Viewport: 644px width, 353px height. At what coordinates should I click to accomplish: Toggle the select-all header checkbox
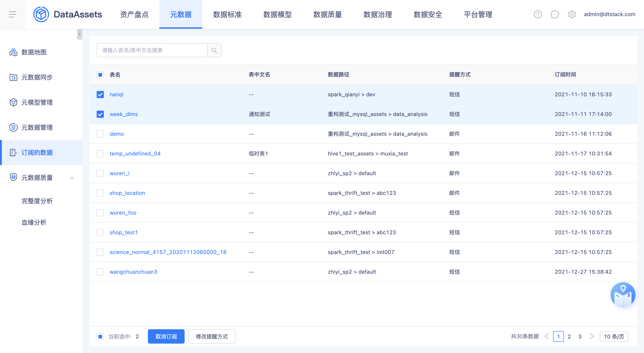pyautogui.click(x=100, y=75)
